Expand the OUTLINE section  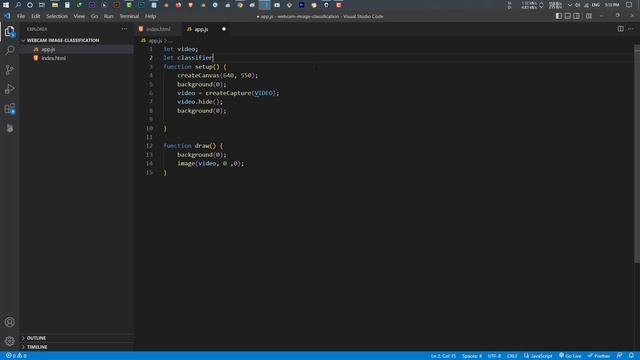click(36, 338)
